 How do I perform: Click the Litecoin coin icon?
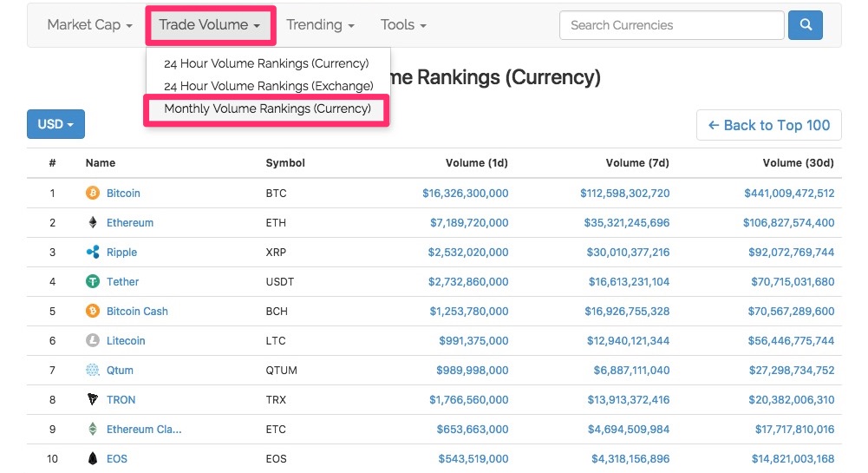click(x=93, y=340)
